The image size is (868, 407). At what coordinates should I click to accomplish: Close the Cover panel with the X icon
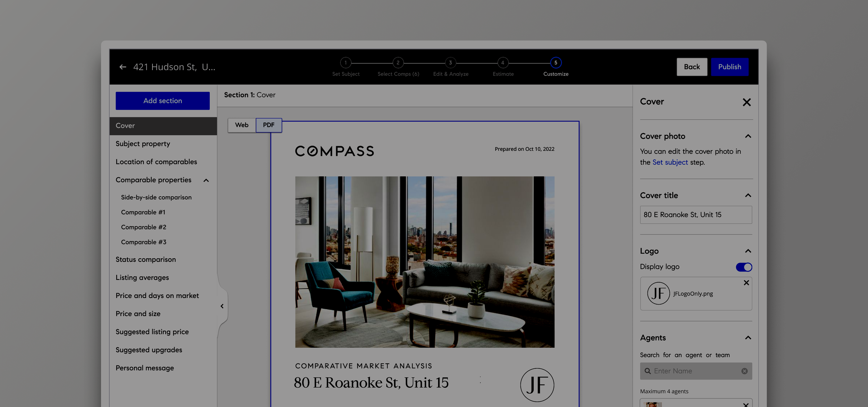click(x=746, y=102)
